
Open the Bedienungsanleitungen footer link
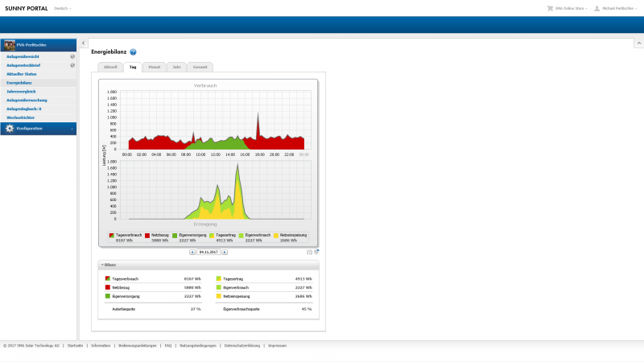(137, 346)
